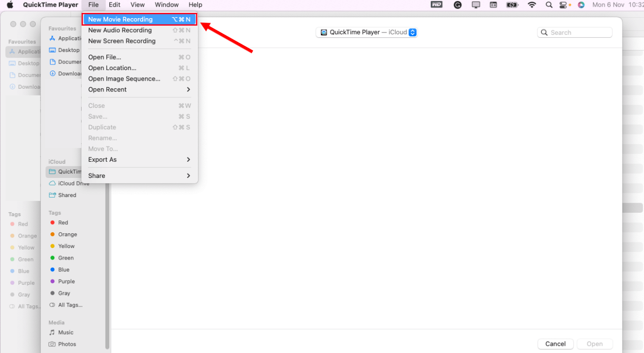Click the Cancel button
The height and width of the screenshot is (353, 644).
[555, 344]
